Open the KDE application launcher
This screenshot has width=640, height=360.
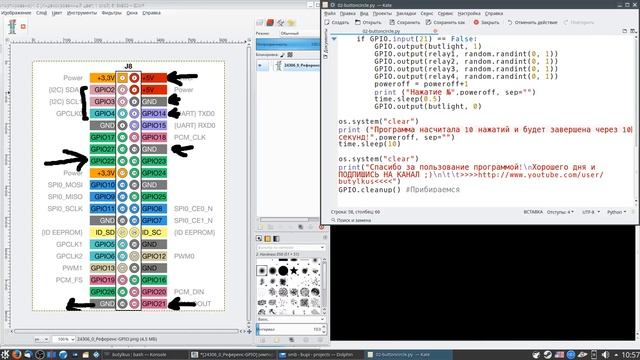[x=5, y=354]
